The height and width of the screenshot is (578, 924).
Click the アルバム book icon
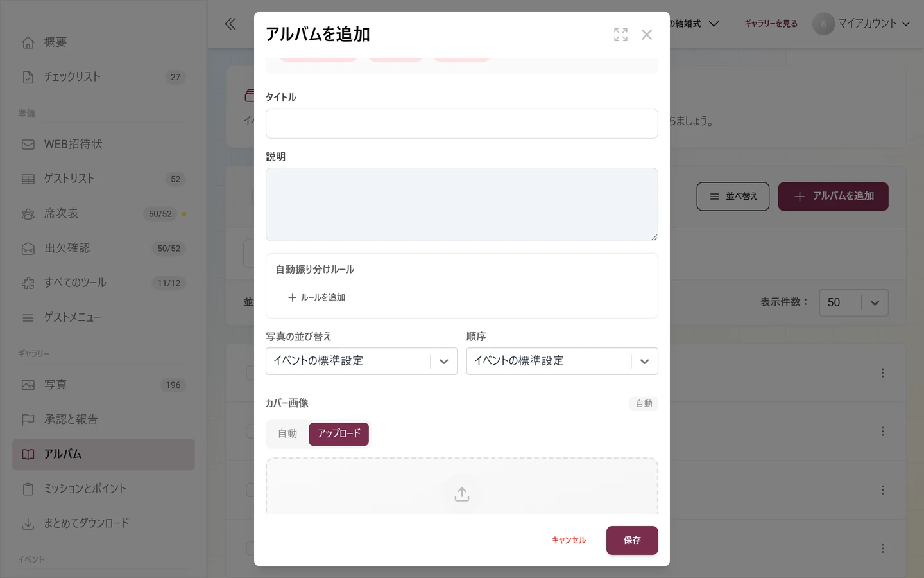tap(28, 455)
